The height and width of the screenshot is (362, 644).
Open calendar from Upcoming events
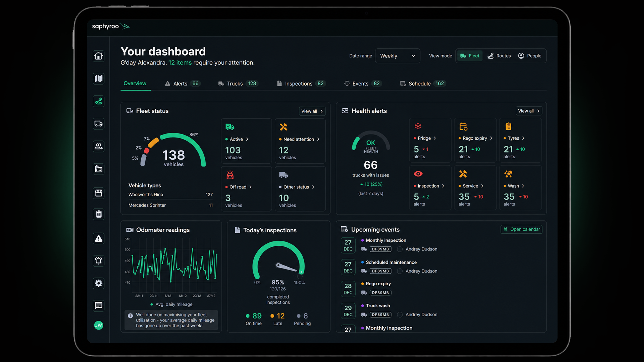click(521, 229)
